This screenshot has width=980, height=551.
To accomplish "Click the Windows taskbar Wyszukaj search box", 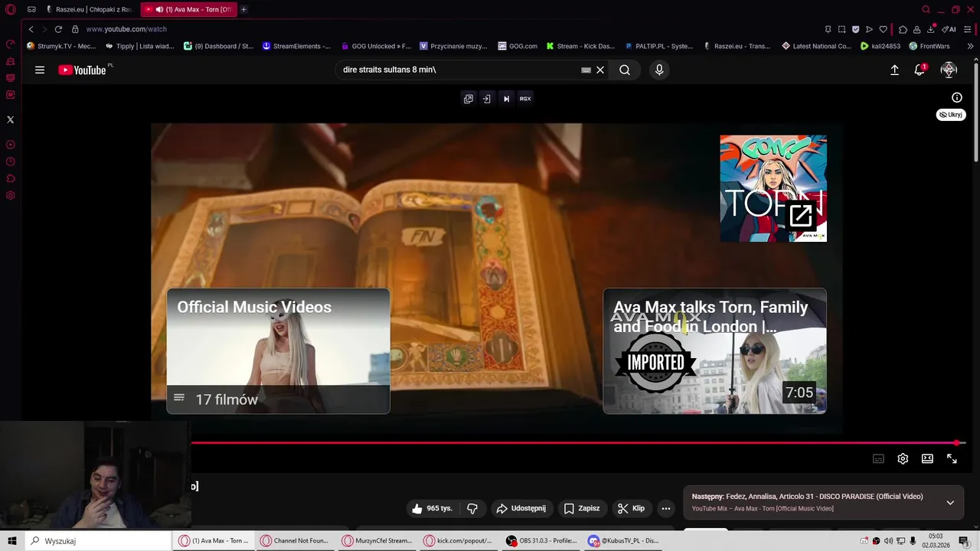I will pos(97,541).
